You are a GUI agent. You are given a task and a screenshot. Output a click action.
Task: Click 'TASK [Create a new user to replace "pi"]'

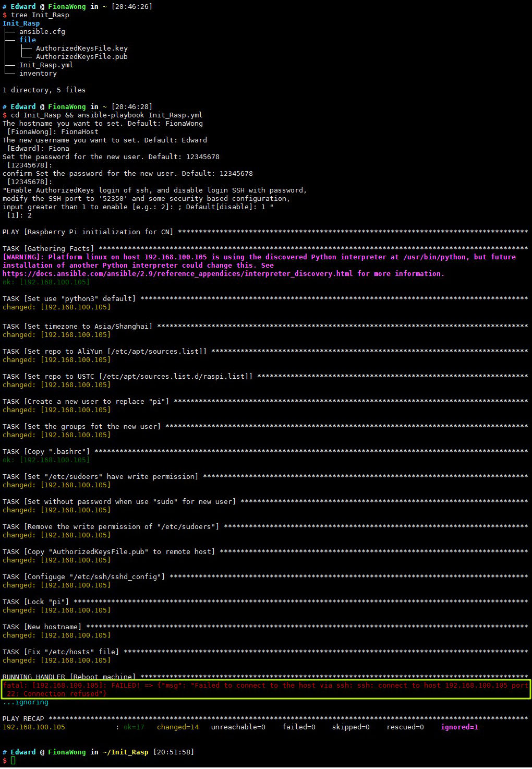point(265,402)
